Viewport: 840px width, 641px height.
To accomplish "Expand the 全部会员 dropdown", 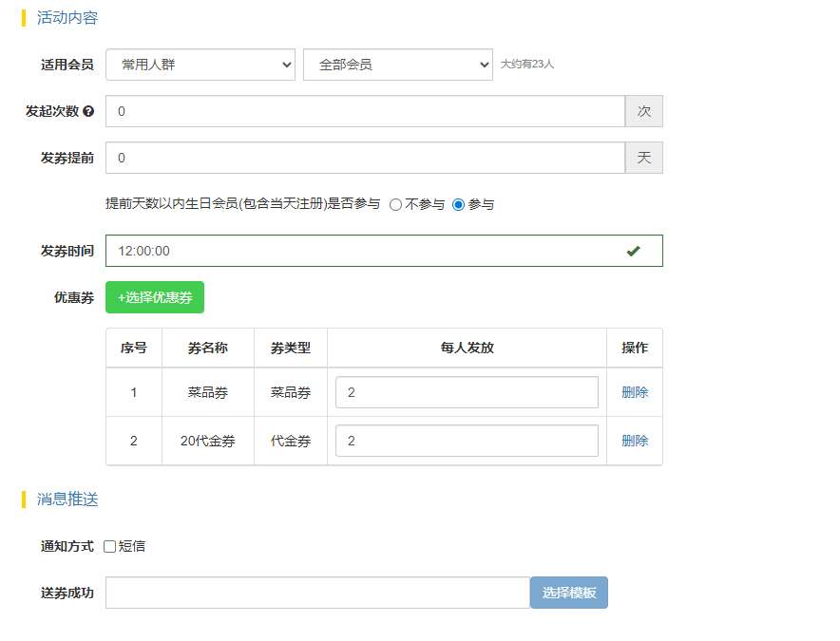I will (397, 65).
